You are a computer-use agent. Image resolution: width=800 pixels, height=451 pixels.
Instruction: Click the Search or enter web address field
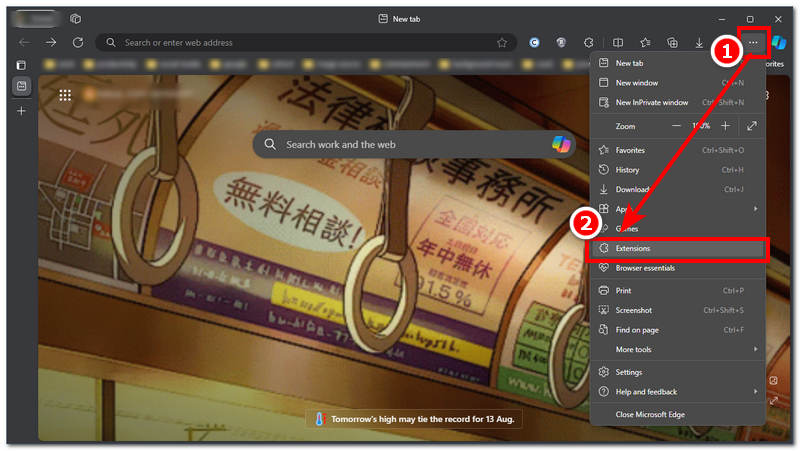pyautogui.click(x=300, y=43)
